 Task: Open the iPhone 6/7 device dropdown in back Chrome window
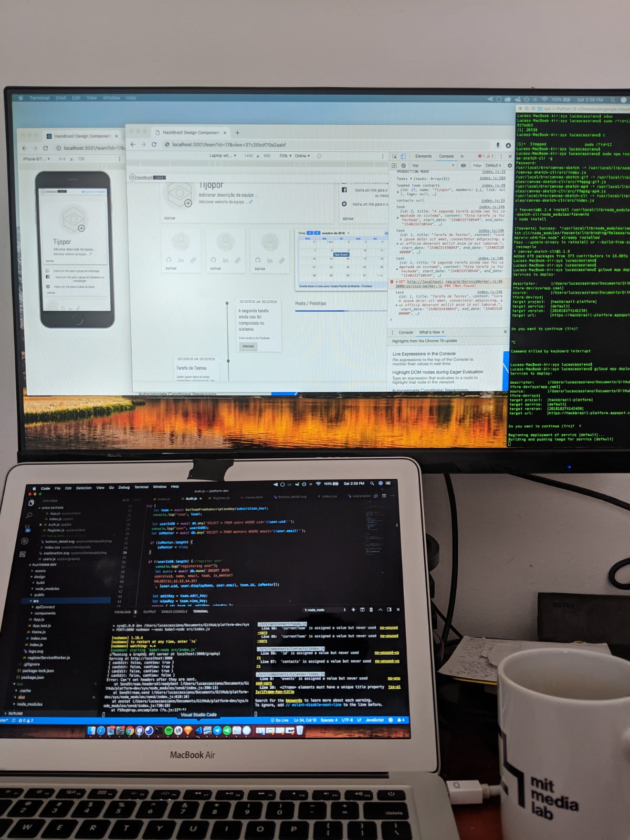[36, 159]
